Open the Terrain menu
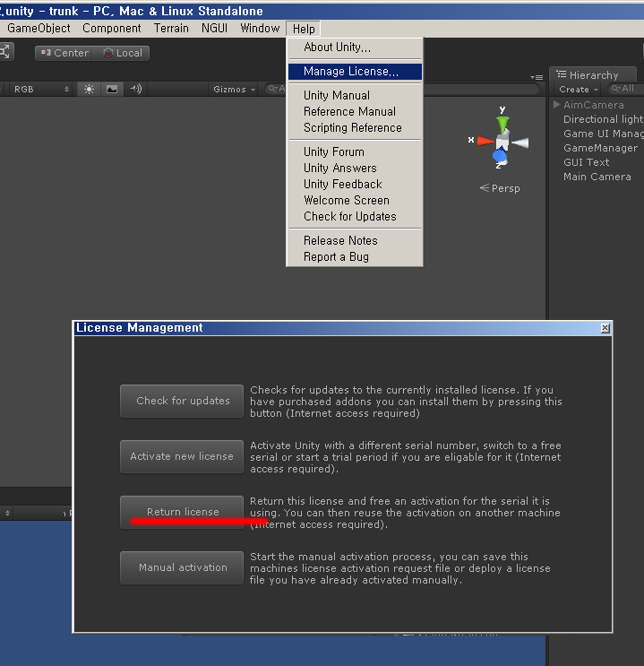Image resolution: width=644 pixels, height=666 pixels. click(171, 29)
